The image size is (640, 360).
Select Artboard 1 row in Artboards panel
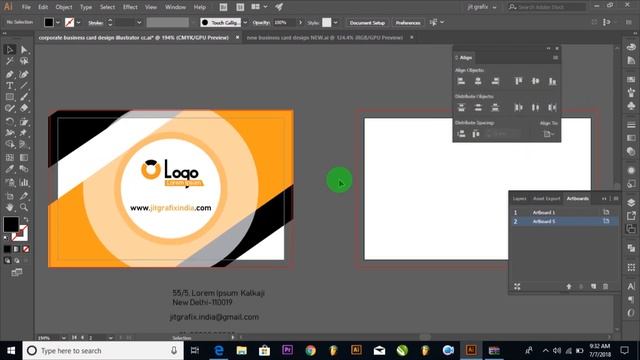pos(564,212)
